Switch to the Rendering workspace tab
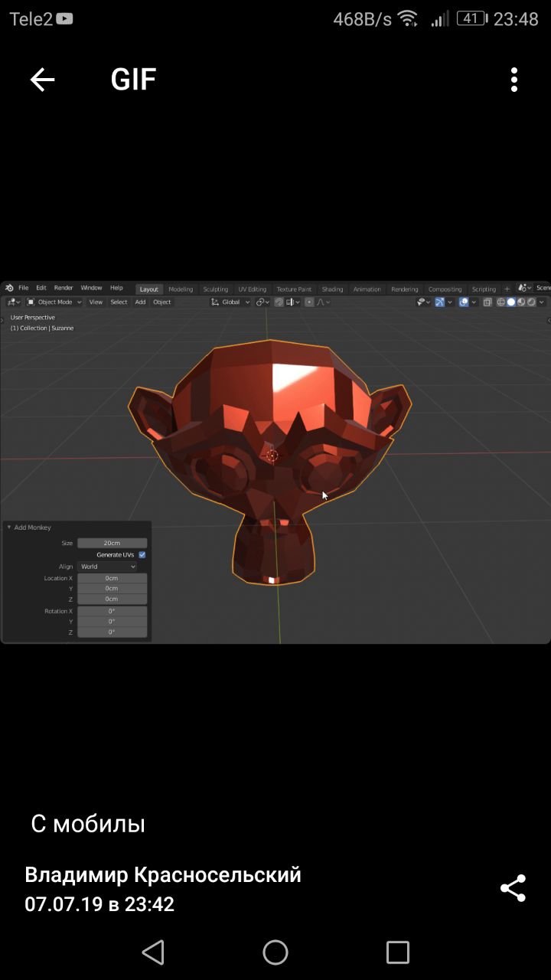 404,289
